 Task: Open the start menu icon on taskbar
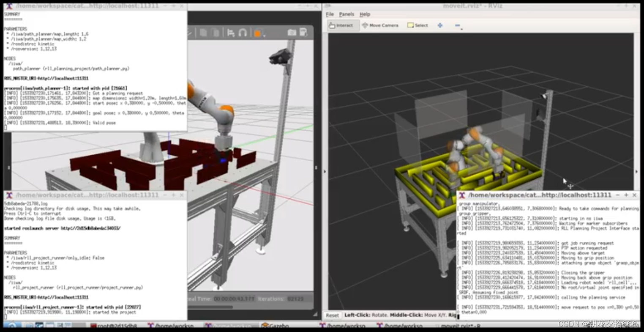11,326
